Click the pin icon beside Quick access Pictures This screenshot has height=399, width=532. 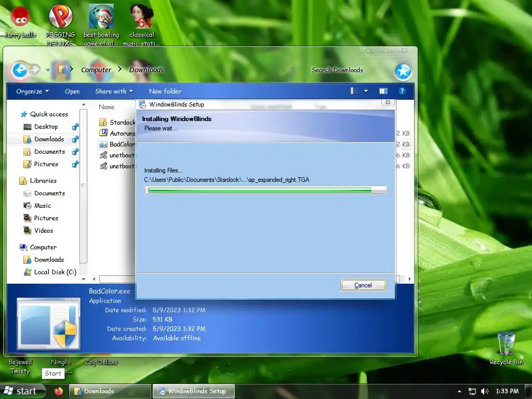point(75,164)
